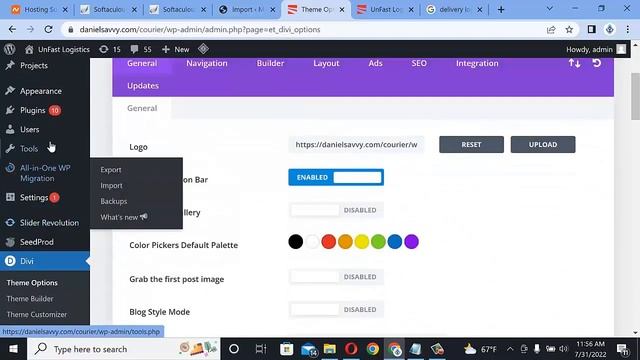Click the updates icon showing 15
The height and width of the screenshot is (360, 640).
click(x=104, y=49)
